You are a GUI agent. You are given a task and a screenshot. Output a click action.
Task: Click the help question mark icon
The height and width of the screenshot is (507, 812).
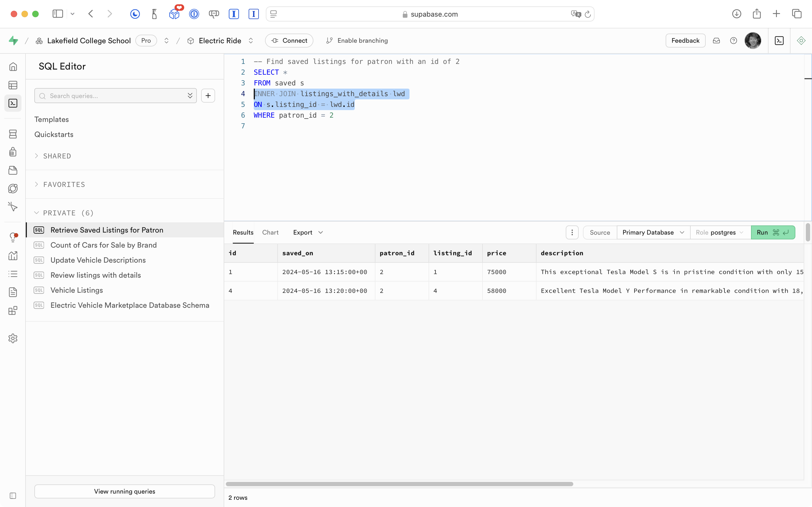click(733, 41)
